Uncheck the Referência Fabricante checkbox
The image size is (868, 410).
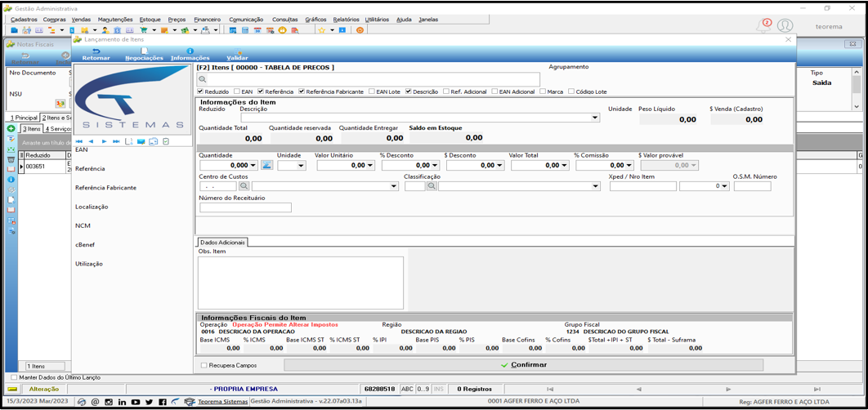(x=302, y=91)
